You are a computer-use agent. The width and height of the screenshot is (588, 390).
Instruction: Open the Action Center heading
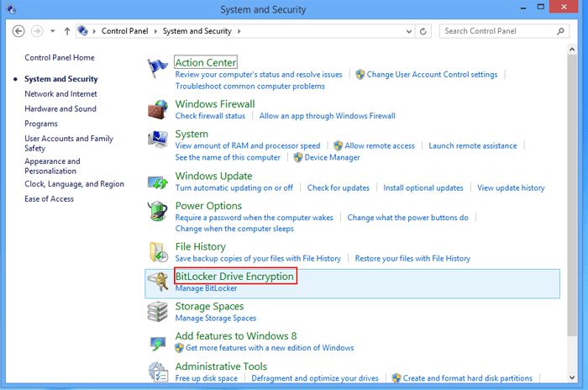(206, 63)
